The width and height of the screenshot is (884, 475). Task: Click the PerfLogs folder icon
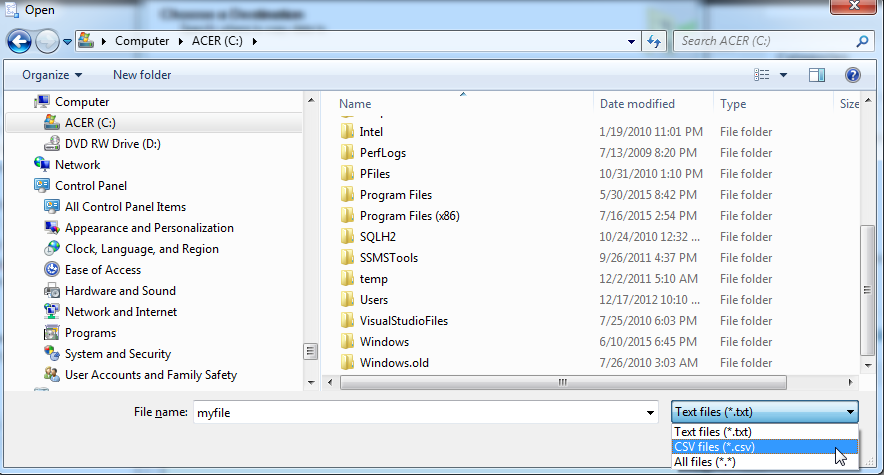tap(347, 153)
